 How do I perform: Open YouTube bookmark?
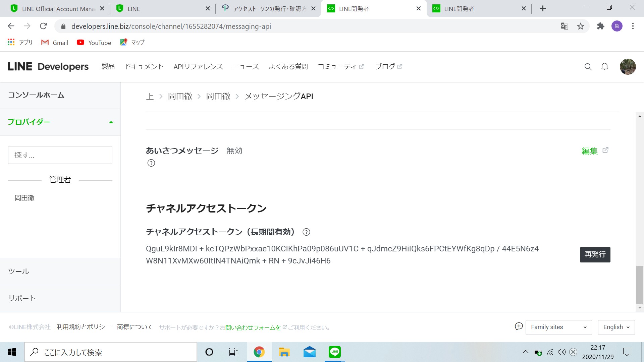click(94, 43)
